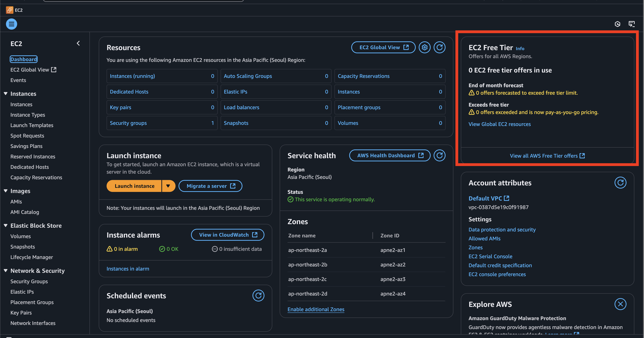Click Enable additional Zones link

(x=316, y=309)
